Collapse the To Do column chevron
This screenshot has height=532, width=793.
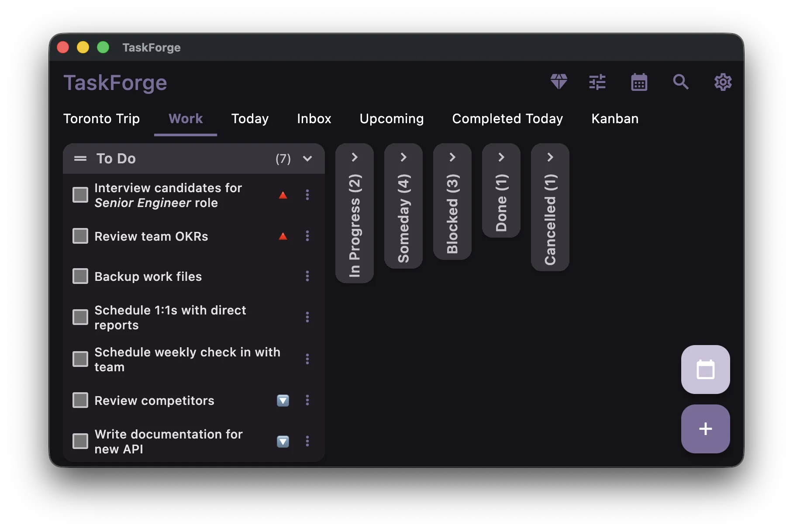(307, 159)
